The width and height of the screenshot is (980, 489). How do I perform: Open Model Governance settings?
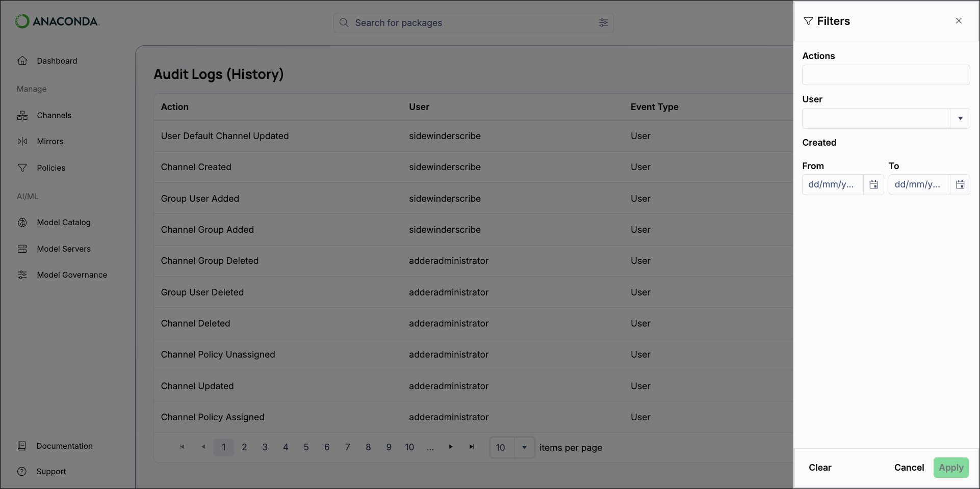[x=71, y=275]
